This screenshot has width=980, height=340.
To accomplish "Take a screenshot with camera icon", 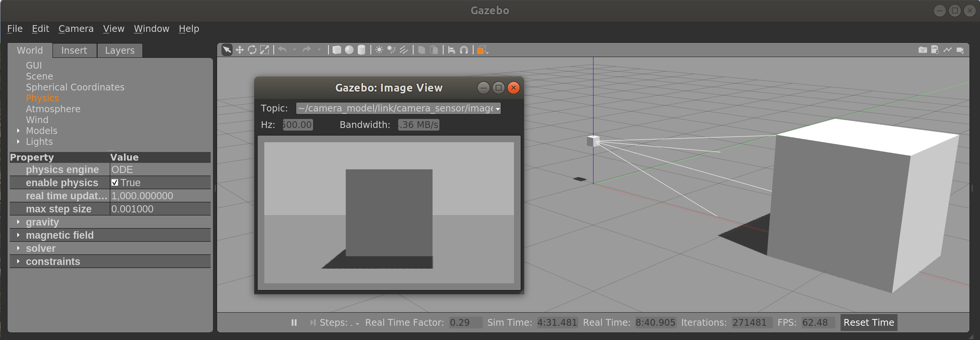I will pyautogui.click(x=923, y=50).
